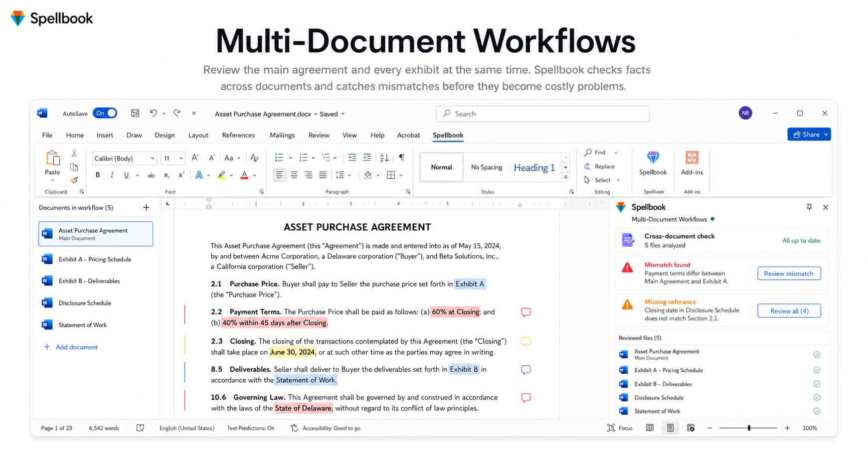Apply the Normal style
868x450 pixels.
[441, 167]
